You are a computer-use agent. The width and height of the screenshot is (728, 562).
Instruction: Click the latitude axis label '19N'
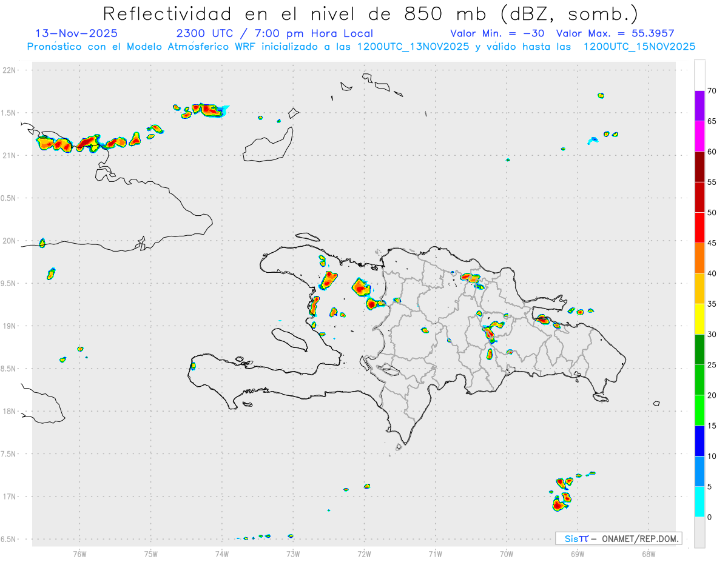click(10, 326)
